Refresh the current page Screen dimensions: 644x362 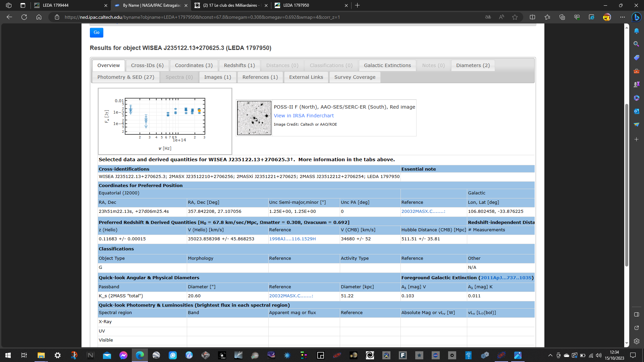[24, 17]
